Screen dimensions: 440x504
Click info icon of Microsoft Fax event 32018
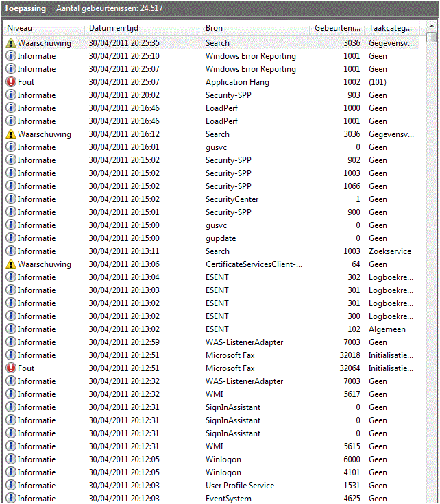pyautogui.click(x=10, y=355)
